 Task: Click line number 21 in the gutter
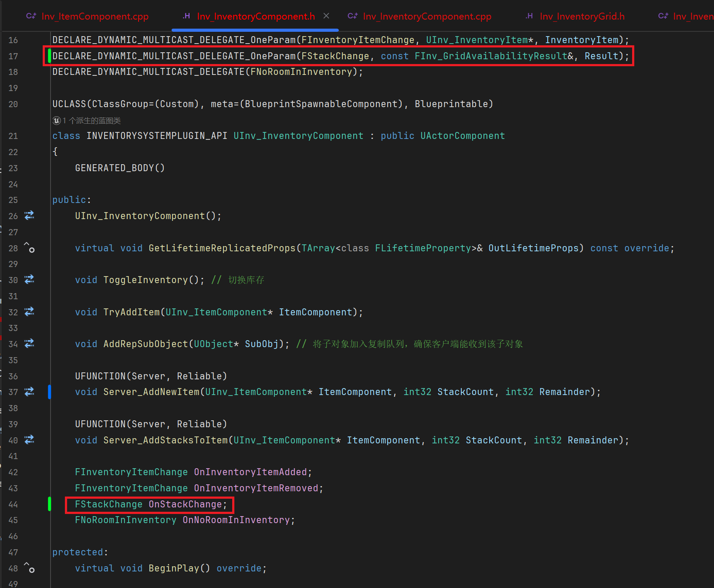coord(13,136)
